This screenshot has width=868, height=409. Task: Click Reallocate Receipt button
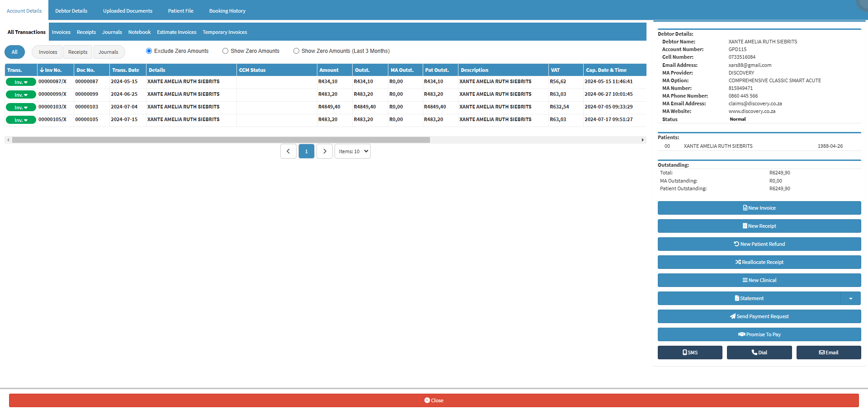pyautogui.click(x=759, y=262)
